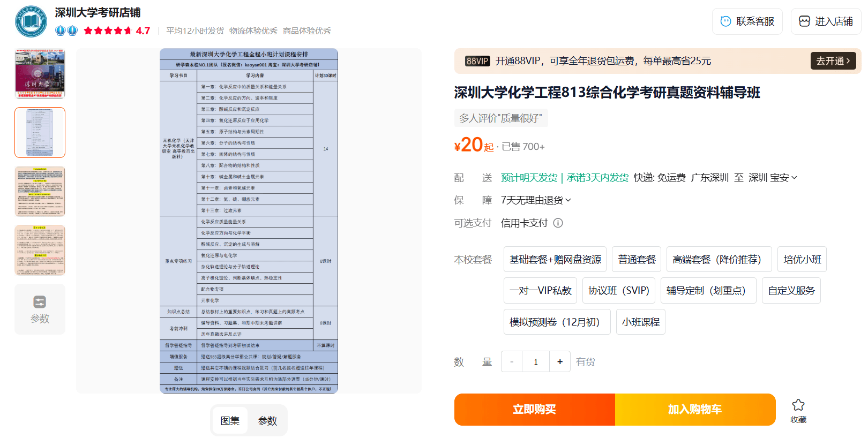Click the 预计明天发货 shipping text
Image resolution: width=868 pixels, height=446 pixels.
(x=529, y=178)
